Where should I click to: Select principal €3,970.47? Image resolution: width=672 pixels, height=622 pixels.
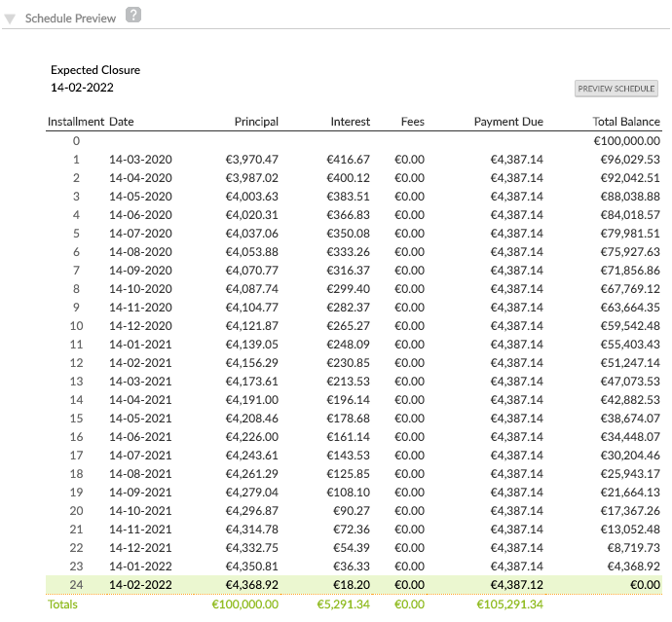(252, 160)
